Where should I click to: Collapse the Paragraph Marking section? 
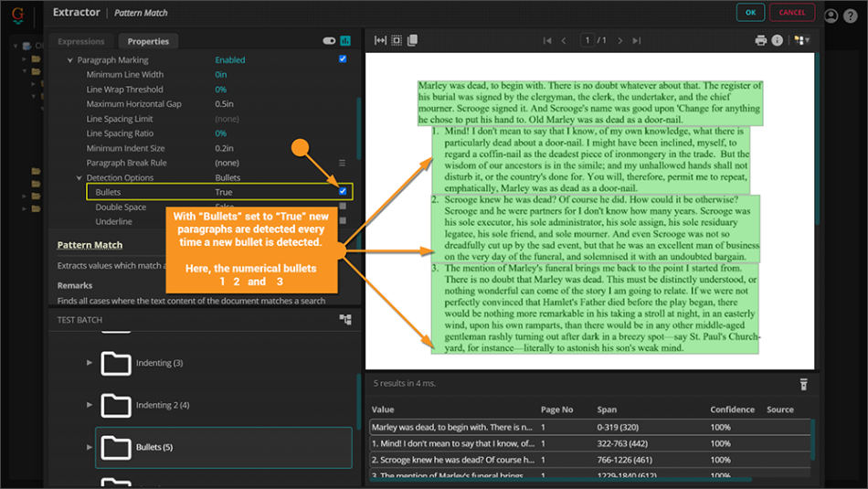click(70, 60)
